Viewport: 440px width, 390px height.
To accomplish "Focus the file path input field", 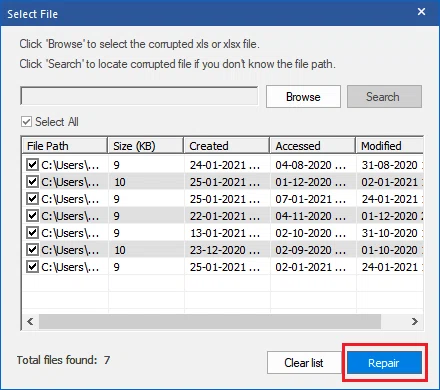I will click(x=139, y=96).
